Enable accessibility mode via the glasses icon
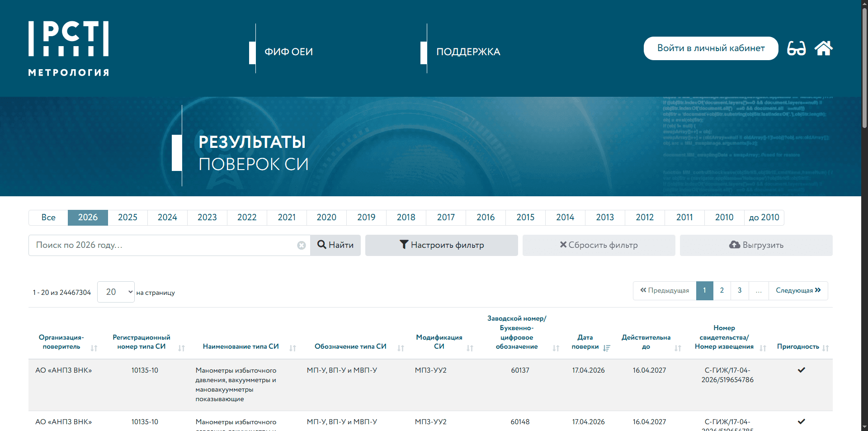Screen dimensions: 868x431 point(797,48)
